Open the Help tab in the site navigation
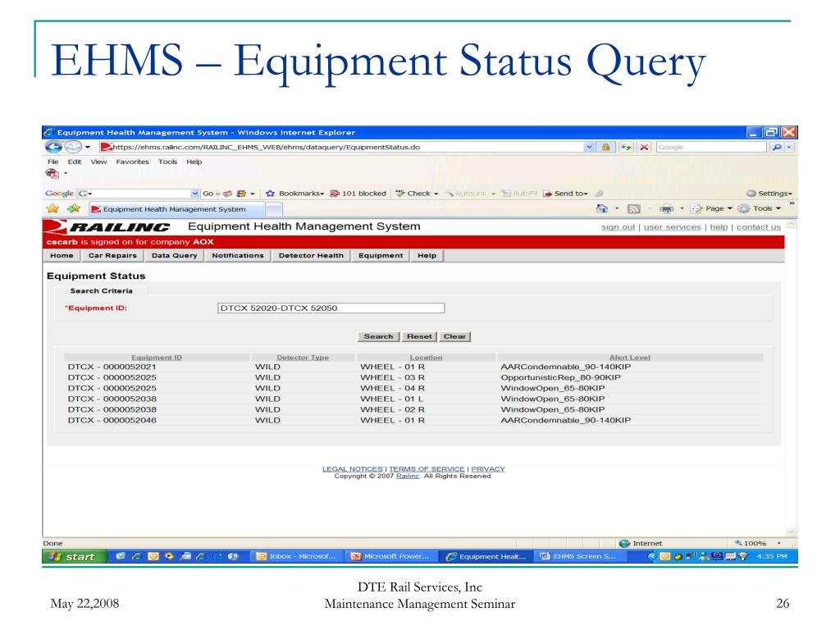Screen dimensions: 840x630 tap(427, 256)
